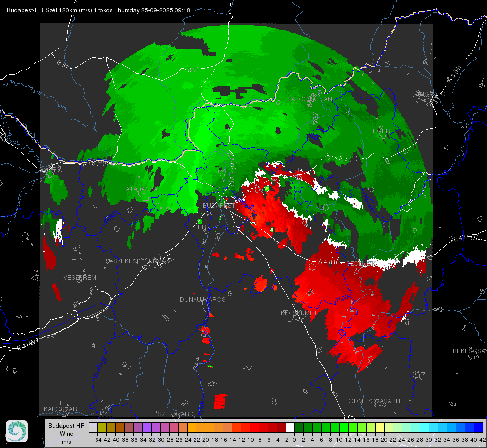Image resolution: width=487 pixels, height=448 pixels.
Task: Click the EGER city label
Action: click(x=381, y=131)
